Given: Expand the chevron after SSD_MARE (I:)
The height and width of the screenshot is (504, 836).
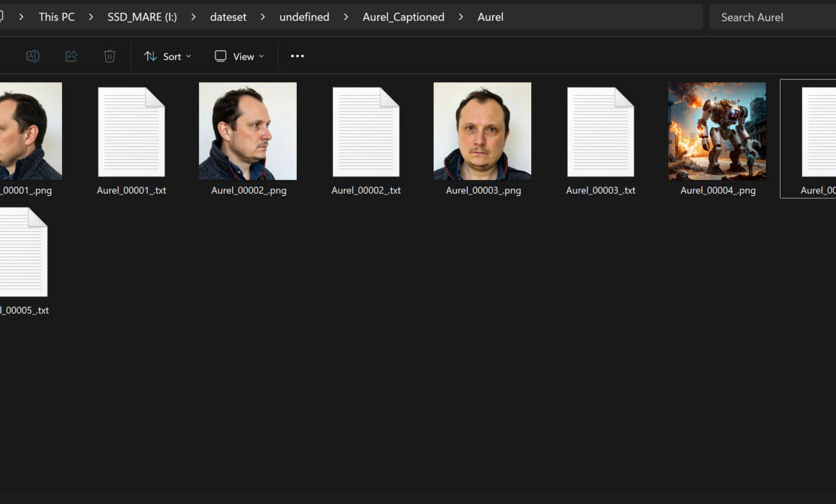Looking at the screenshot, I should tap(193, 17).
